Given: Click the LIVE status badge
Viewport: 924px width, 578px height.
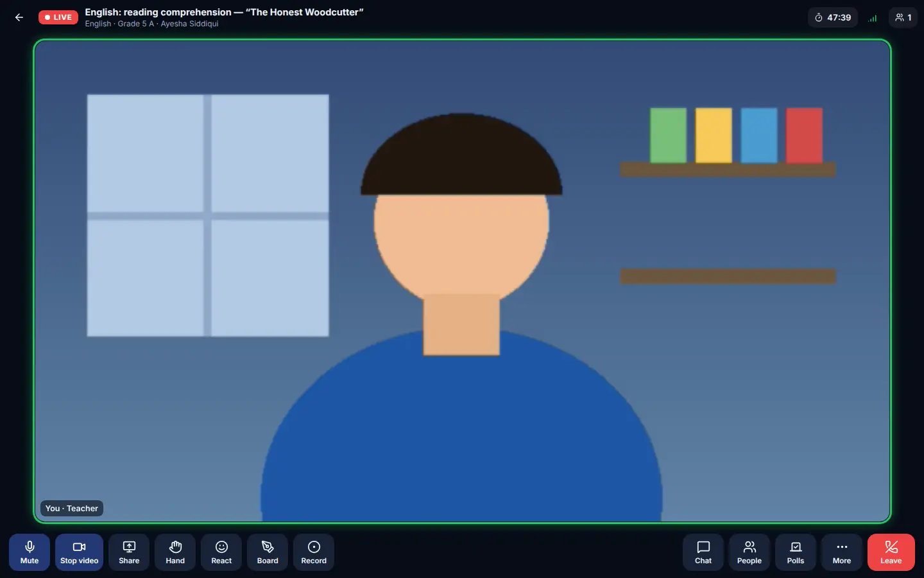Looking at the screenshot, I should pyautogui.click(x=58, y=17).
